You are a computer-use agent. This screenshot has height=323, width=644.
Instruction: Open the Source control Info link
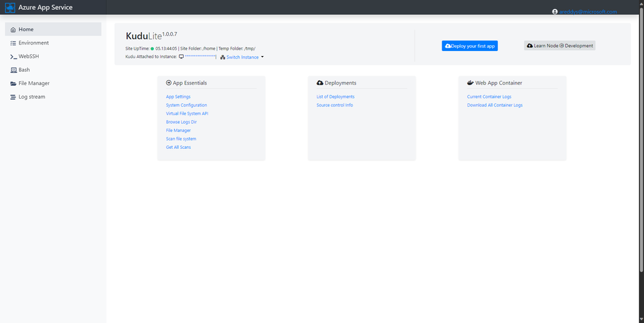coord(335,105)
